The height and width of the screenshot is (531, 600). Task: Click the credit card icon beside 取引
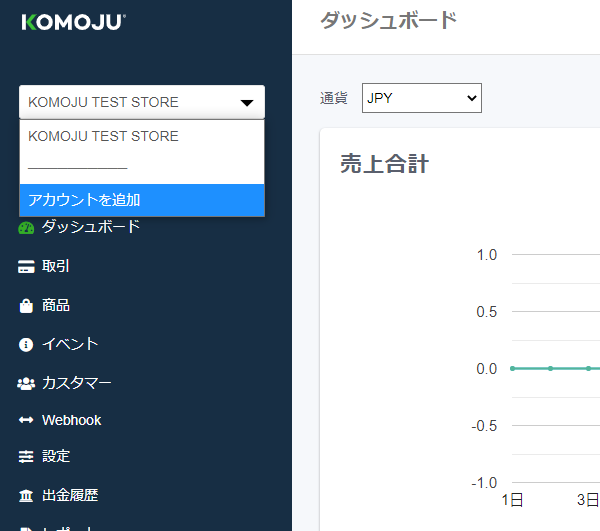26,267
